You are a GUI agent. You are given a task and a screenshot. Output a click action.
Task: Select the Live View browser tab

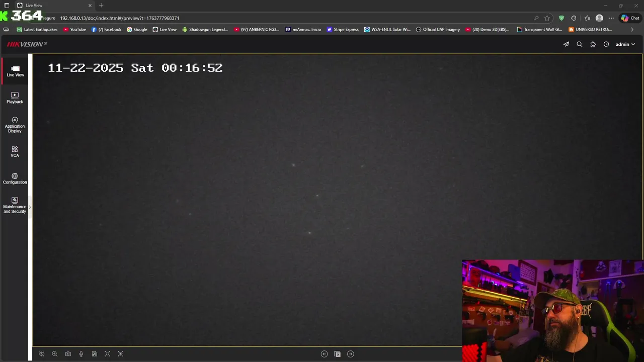(x=54, y=6)
